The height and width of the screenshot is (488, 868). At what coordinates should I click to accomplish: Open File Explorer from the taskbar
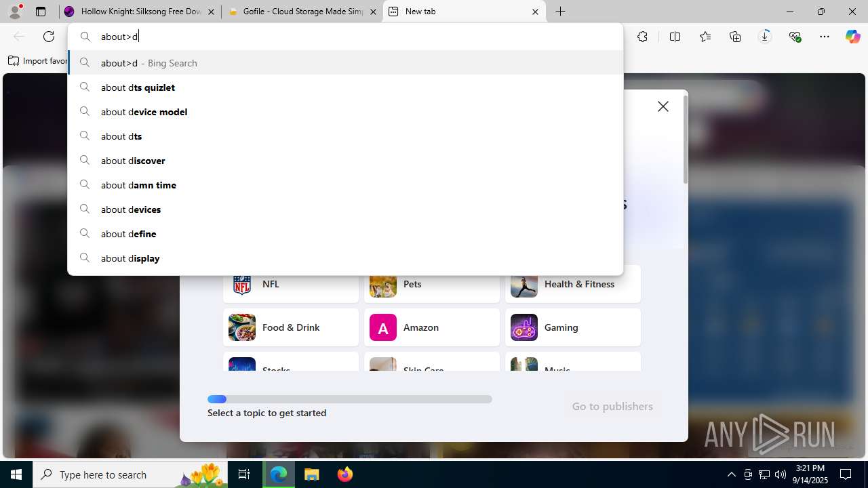pyautogui.click(x=312, y=474)
